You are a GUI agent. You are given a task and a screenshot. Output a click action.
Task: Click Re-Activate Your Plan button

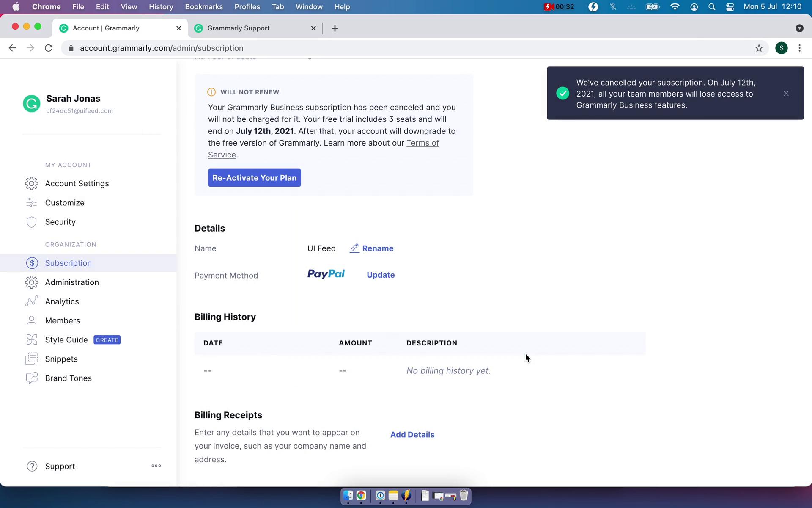(254, 177)
